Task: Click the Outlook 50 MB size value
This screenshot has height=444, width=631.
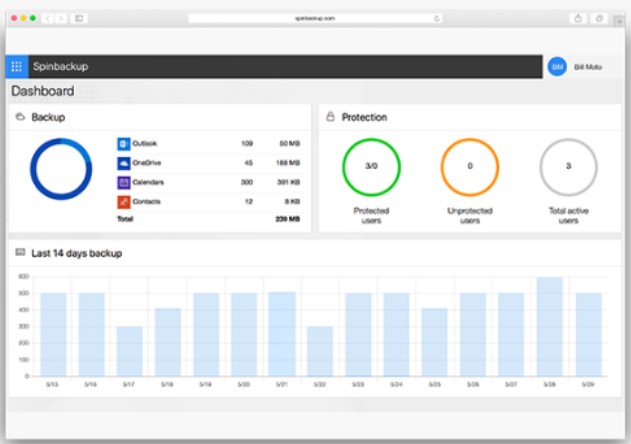Action: 290,143
